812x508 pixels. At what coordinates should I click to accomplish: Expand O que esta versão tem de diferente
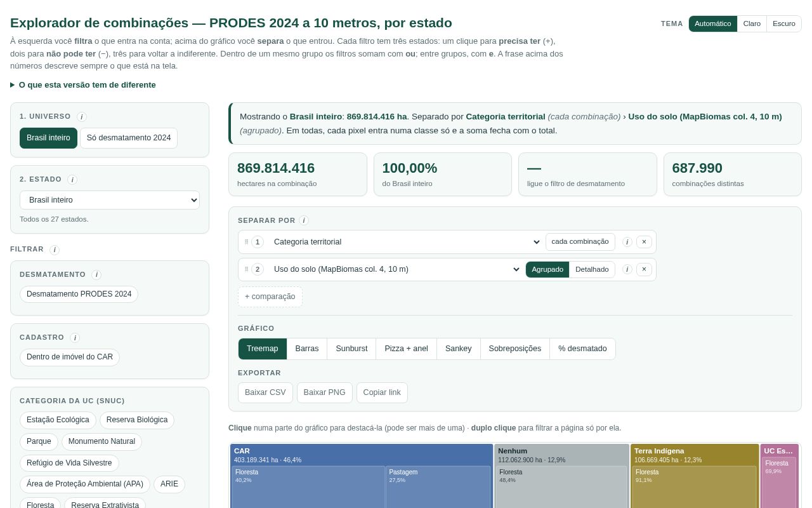point(83,84)
